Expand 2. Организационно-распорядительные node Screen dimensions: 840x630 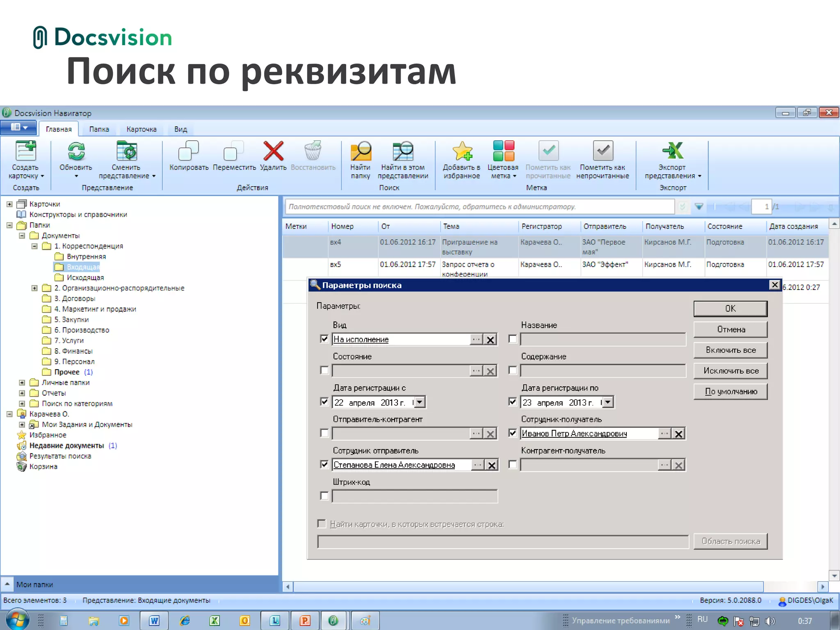click(x=34, y=288)
